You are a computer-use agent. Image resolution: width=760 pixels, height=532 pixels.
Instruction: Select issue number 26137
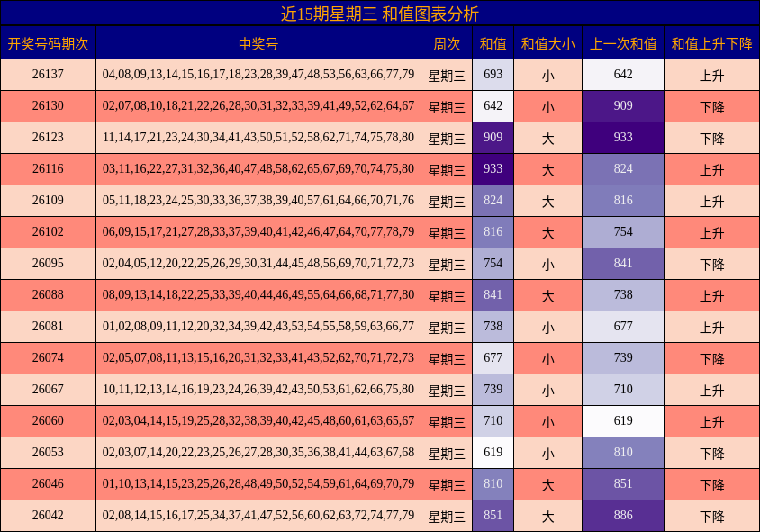(48, 74)
